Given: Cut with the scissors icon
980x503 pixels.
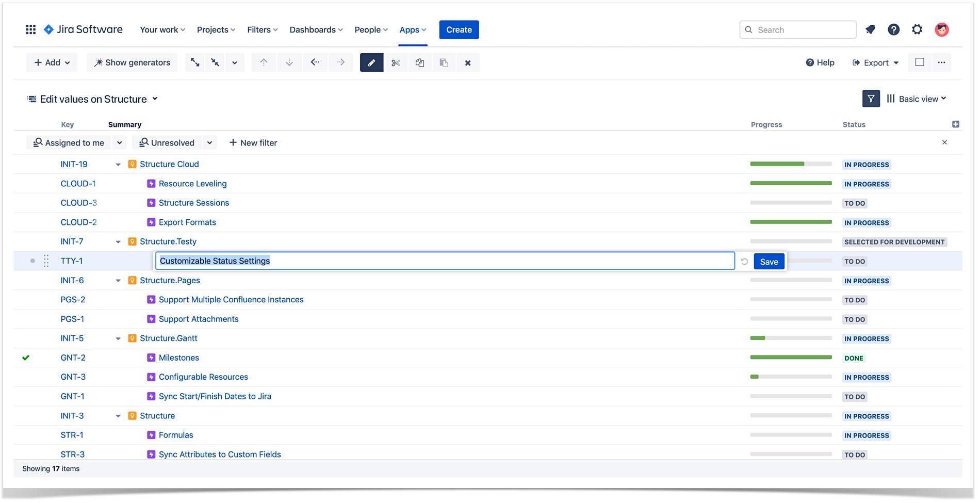Looking at the screenshot, I should tap(396, 62).
